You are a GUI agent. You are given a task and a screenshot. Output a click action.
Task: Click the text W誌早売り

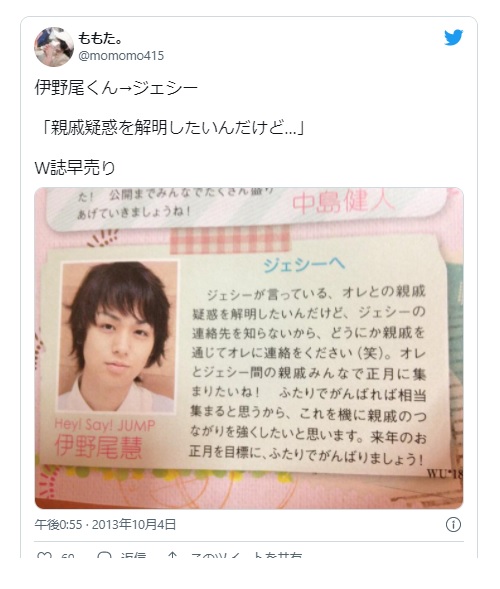pyautogui.click(x=75, y=168)
